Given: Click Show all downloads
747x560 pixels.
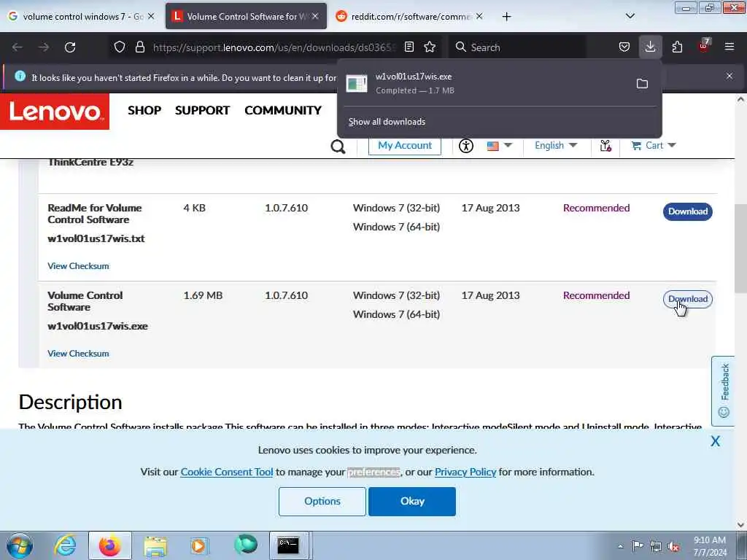Looking at the screenshot, I should click(387, 122).
